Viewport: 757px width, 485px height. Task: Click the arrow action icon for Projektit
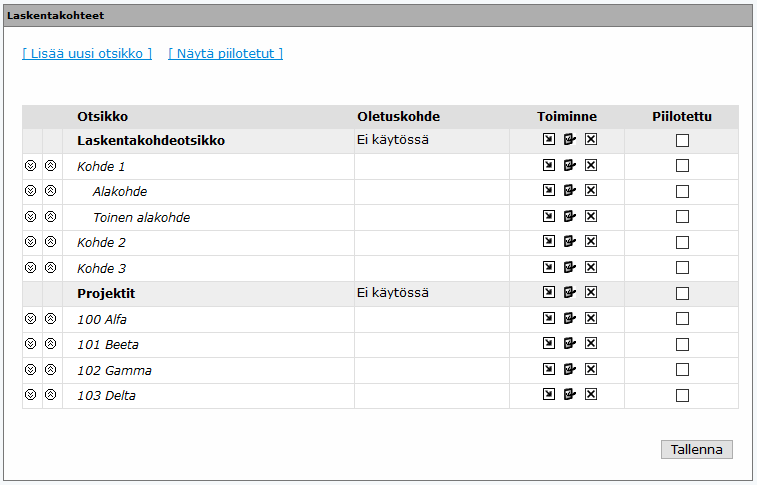click(x=549, y=293)
